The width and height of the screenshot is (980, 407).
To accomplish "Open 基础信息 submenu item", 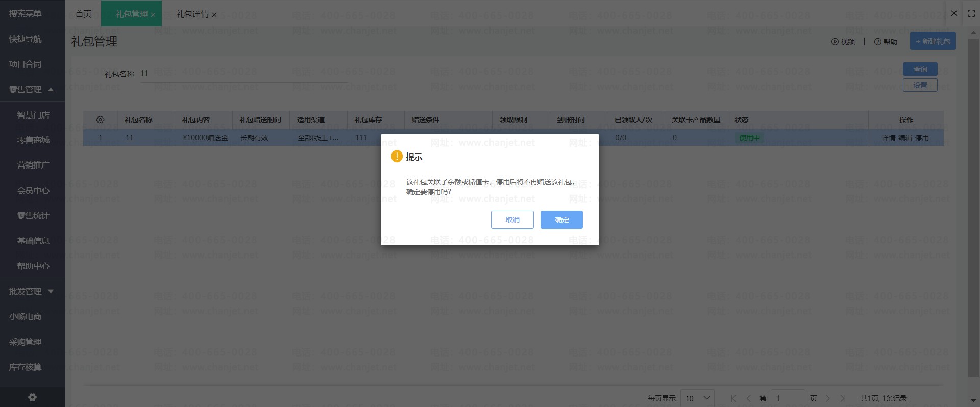I will [33, 241].
